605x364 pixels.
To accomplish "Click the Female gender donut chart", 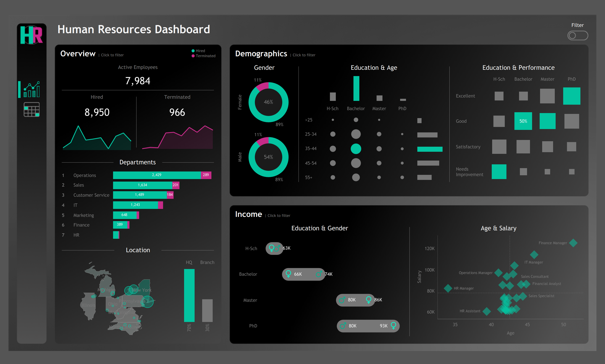I will pyautogui.click(x=268, y=102).
